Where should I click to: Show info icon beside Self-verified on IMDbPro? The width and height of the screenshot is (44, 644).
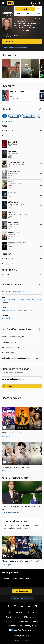pos(40,330)
